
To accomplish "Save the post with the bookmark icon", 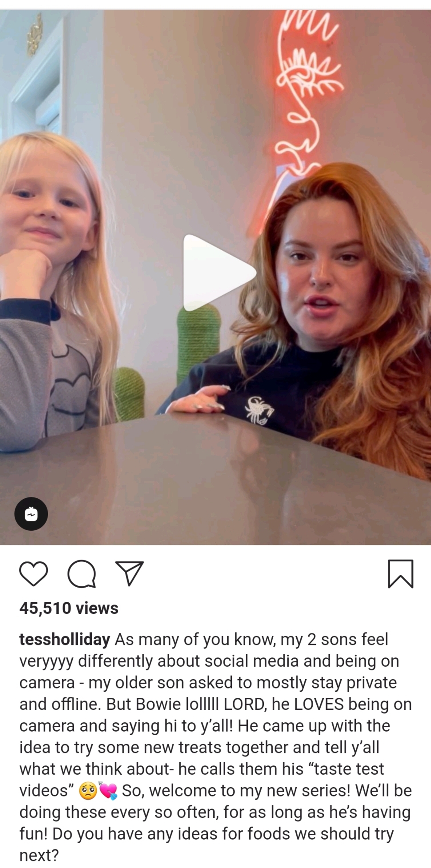I will pyautogui.click(x=401, y=574).
